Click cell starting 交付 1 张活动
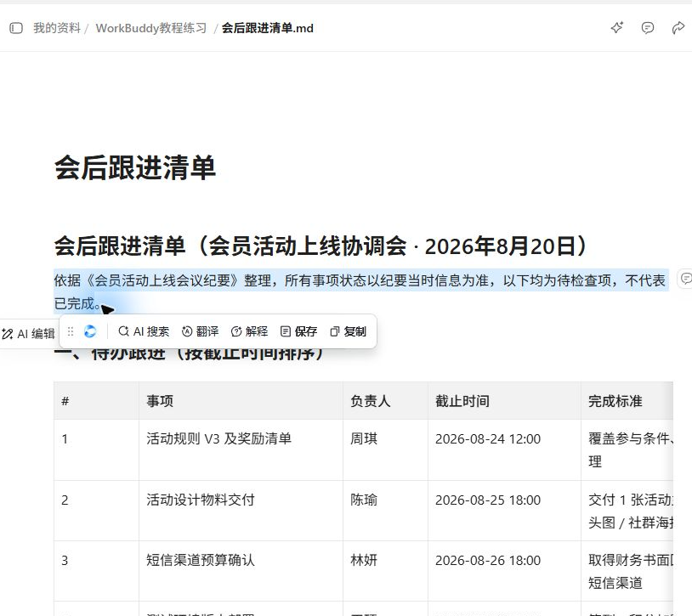 pyautogui.click(x=627, y=511)
